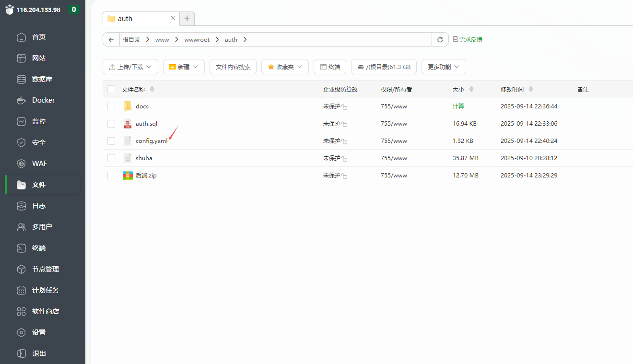Open the 新建 dropdown menu
The width and height of the screenshot is (633, 364).
coord(184,67)
